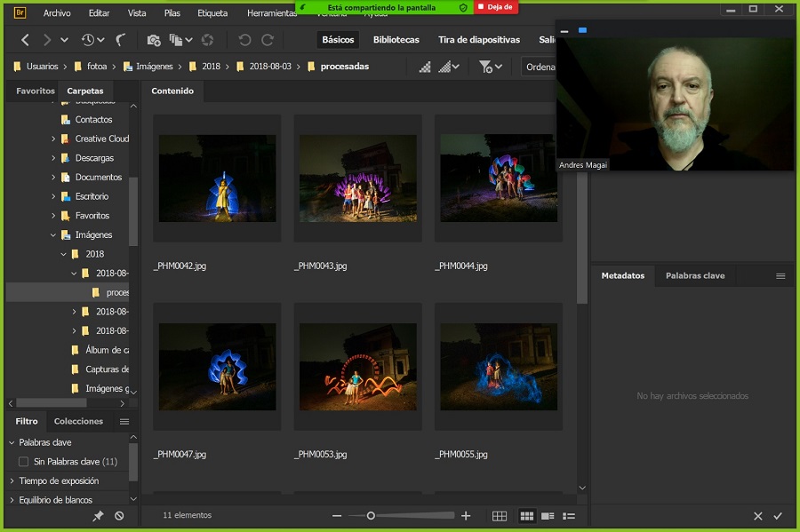Cancel metadata changes with the X
Viewport: 800px width, 532px height.
click(758, 516)
